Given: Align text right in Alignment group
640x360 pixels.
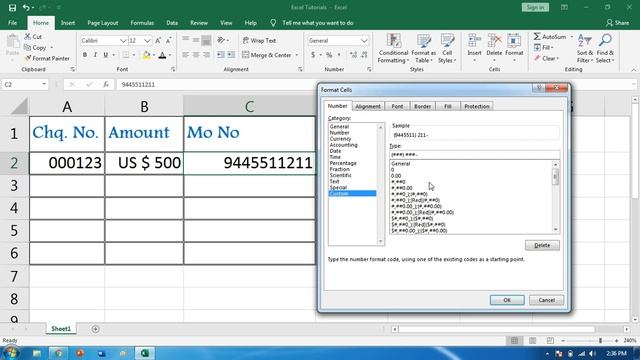Looking at the screenshot, I should click(x=206, y=55).
